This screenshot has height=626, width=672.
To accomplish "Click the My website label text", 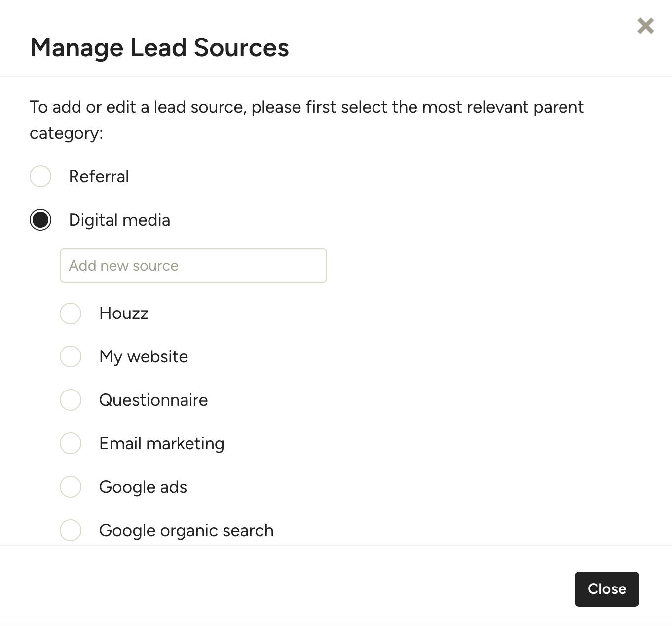I will click(144, 357).
